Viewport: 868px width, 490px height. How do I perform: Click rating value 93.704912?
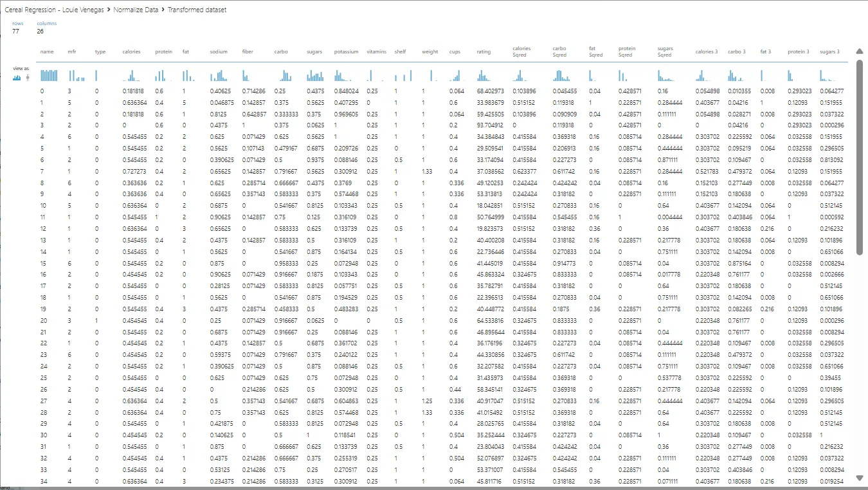point(491,125)
